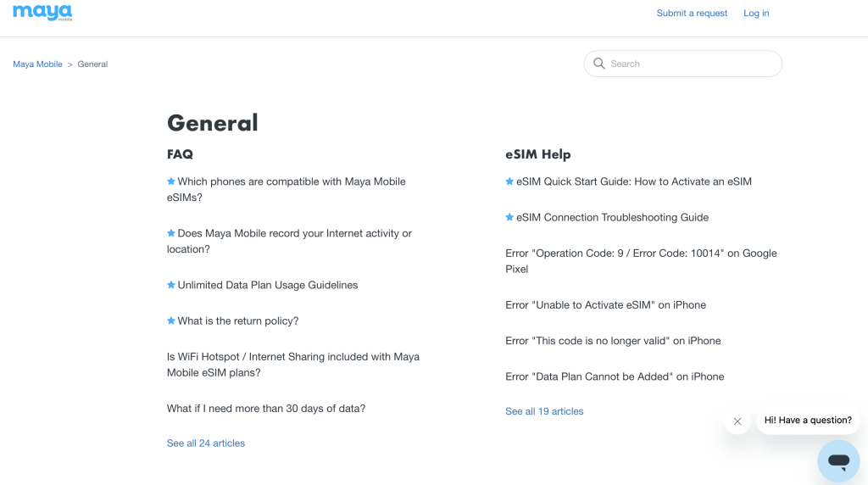Click star beside compatible phones article
868x485 pixels.
pyautogui.click(x=171, y=181)
